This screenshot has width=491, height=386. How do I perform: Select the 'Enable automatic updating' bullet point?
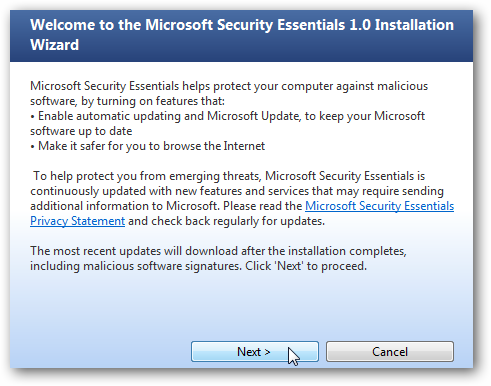click(227, 116)
